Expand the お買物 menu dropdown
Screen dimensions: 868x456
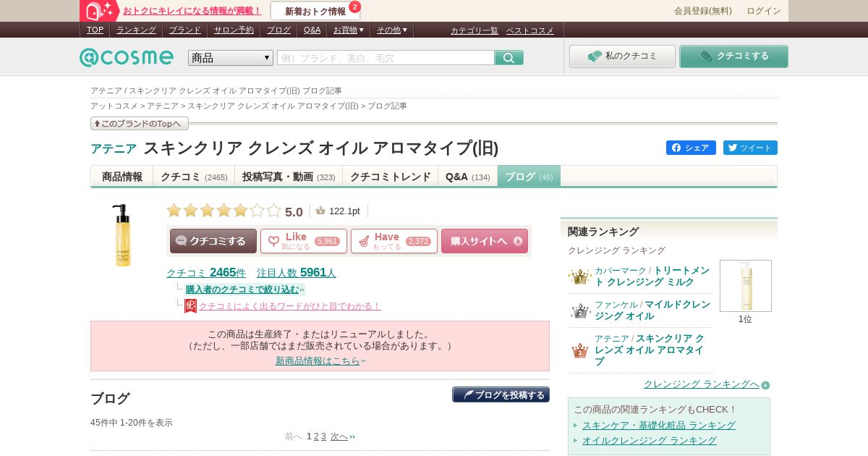click(x=348, y=30)
